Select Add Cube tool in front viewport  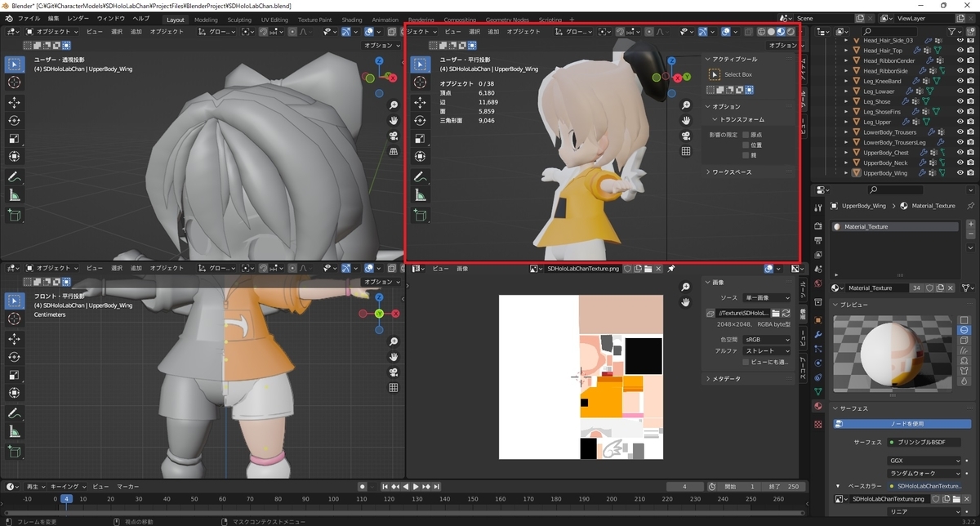tap(14, 452)
